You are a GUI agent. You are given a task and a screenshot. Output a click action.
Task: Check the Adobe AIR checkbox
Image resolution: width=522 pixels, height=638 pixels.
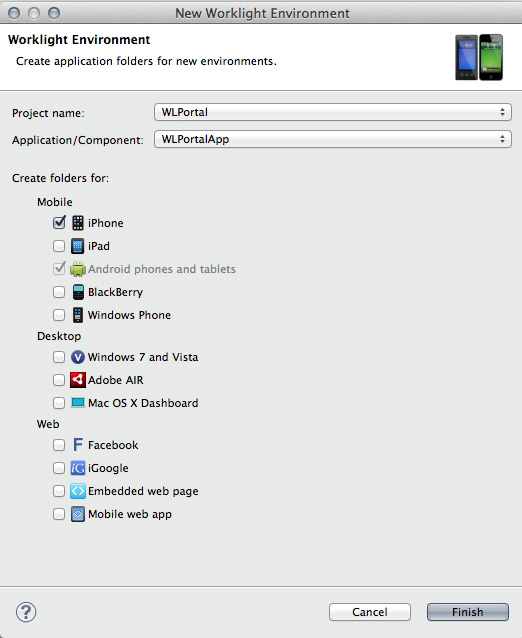pos(59,380)
